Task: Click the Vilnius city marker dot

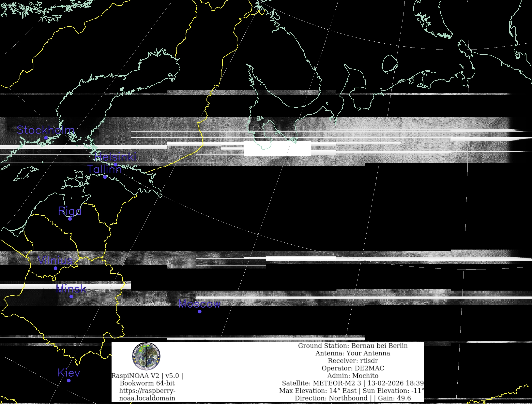Action: pyautogui.click(x=56, y=268)
